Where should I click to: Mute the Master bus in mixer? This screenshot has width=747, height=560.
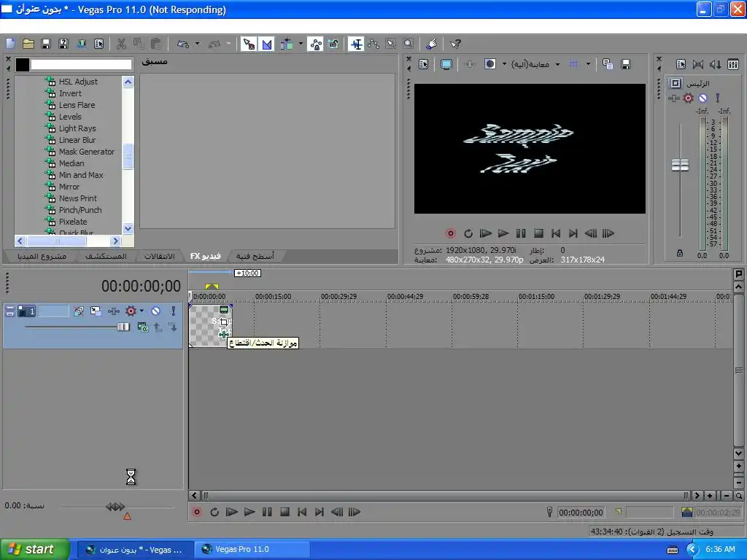tap(703, 98)
